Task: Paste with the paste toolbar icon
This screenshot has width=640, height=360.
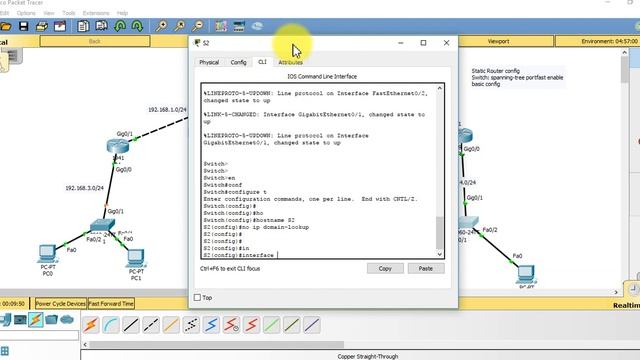Action: (101, 27)
